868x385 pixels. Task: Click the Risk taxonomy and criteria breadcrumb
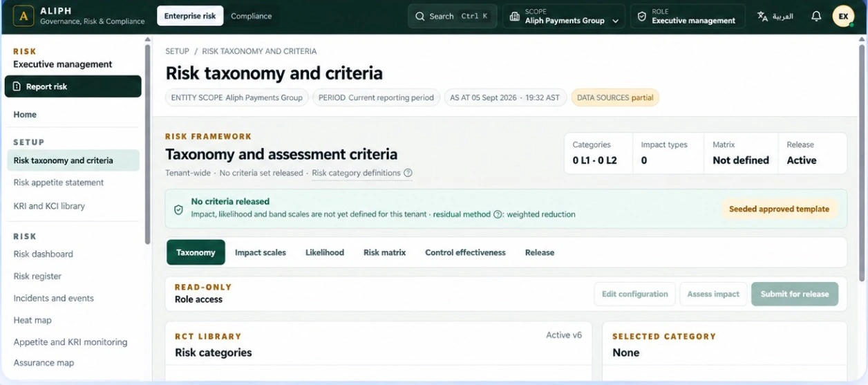coord(259,51)
